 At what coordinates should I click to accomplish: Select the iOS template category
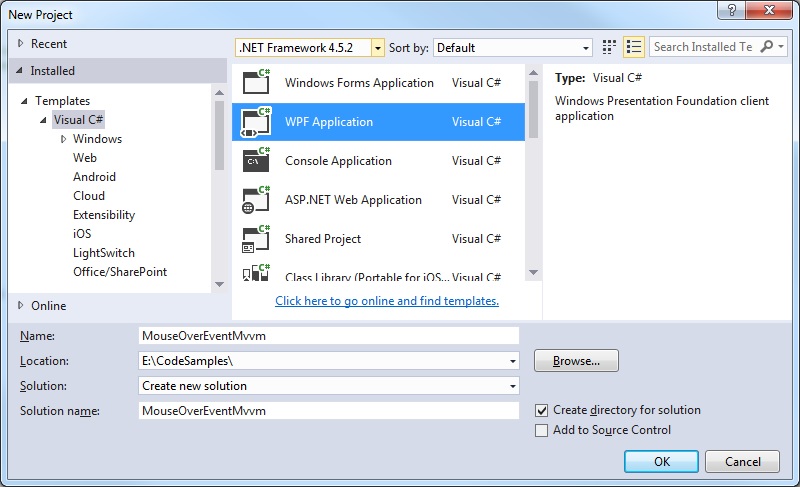tap(82, 234)
